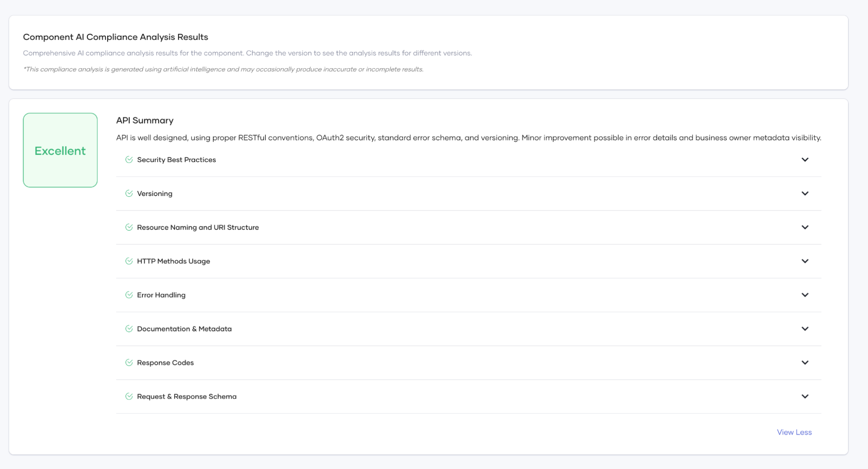Image resolution: width=868 pixels, height=469 pixels.
Task: Click check icon for Resource Naming and URI Structure
Action: [129, 227]
